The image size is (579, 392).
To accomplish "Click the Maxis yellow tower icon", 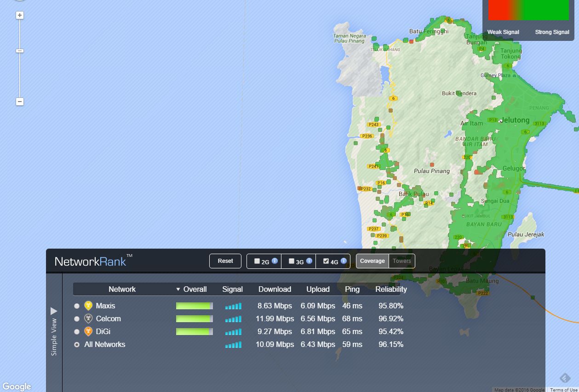I will [88, 306].
